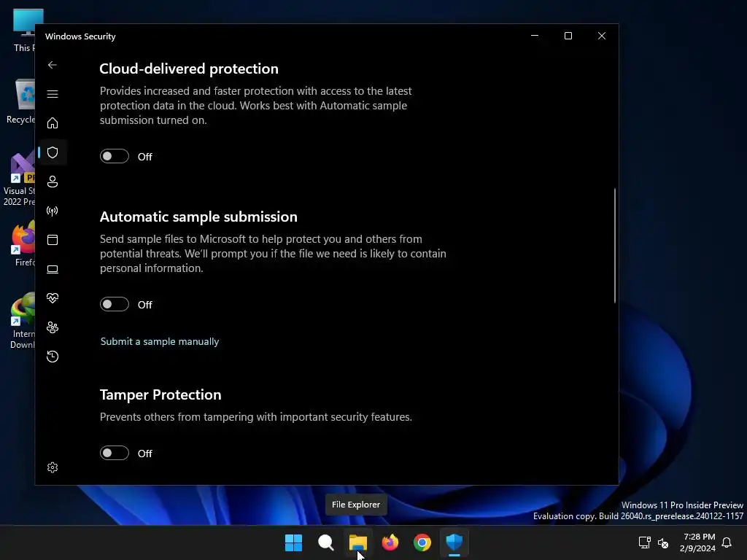Click Submit a sample manually link
The width and height of the screenshot is (747, 560).
[160, 341]
